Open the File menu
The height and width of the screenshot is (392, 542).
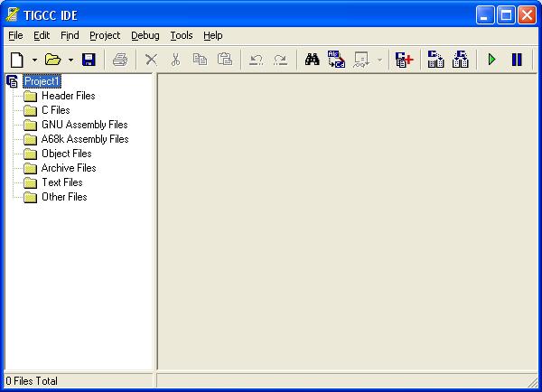[x=15, y=35]
